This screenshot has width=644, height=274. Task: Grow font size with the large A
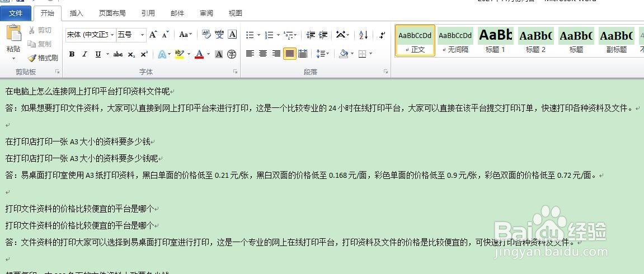[x=153, y=35]
